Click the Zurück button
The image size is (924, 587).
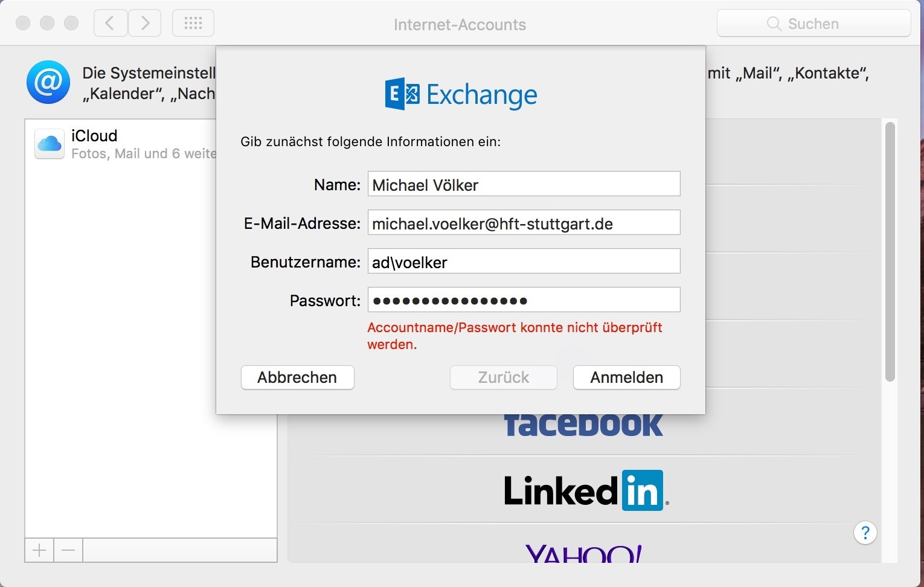[x=504, y=377]
